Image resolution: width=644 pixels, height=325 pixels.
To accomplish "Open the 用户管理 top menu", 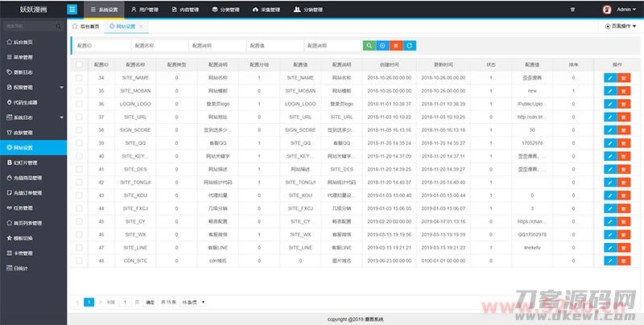I will [144, 10].
